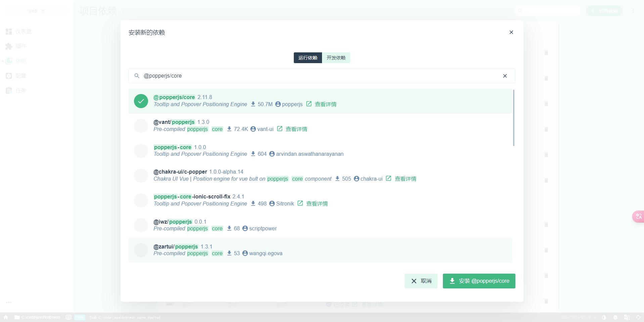Click the download count icon beside 50.7M

[x=253, y=104]
